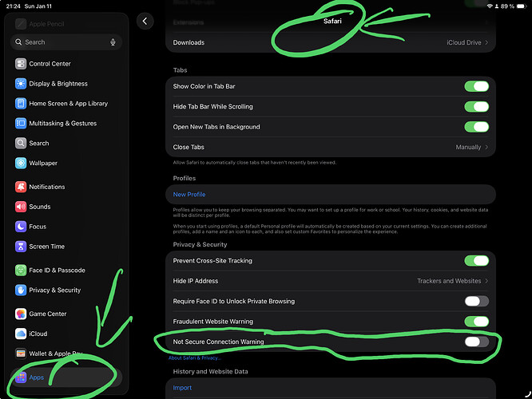This screenshot has height=399, width=532.
Task: Select iCloud text in sidebar
Action: (38, 334)
